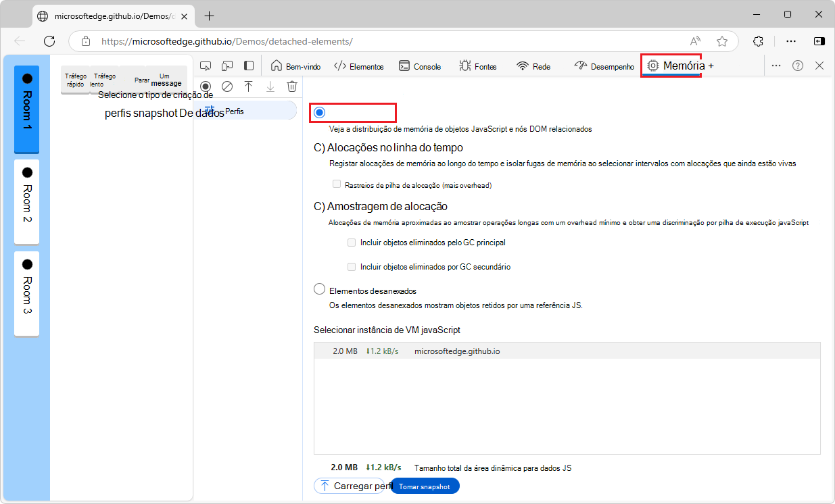Toggle device emulation icon
The width and height of the screenshot is (835, 504).
(x=227, y=66)
